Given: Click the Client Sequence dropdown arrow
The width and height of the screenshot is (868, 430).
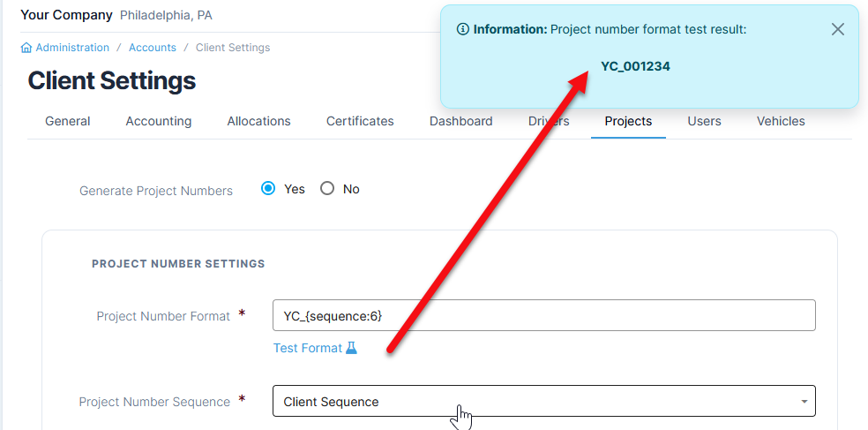Looking at the screenshot, I should click(x=804, y=402).
